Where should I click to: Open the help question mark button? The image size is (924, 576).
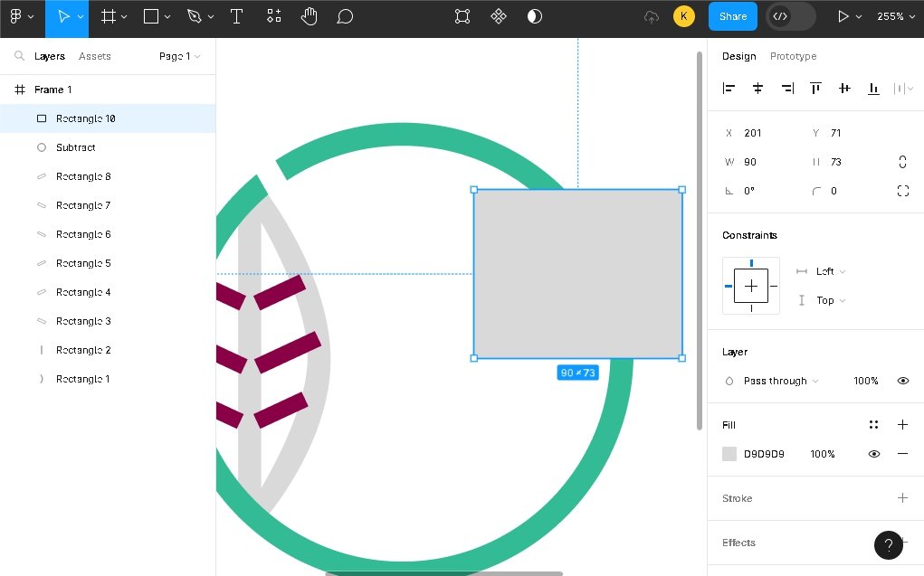pyautogui.click(x=888, y=544)
